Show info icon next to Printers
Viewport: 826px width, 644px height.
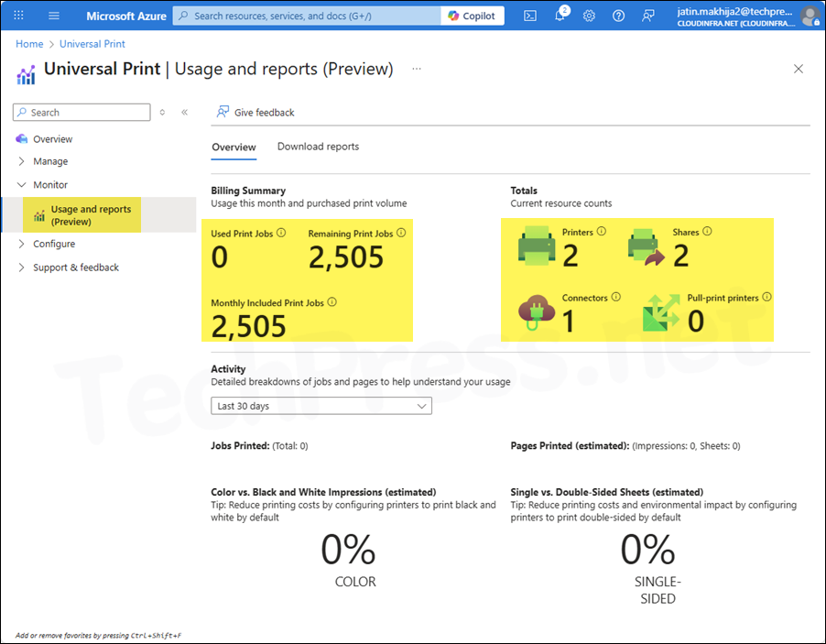(602, 232)
